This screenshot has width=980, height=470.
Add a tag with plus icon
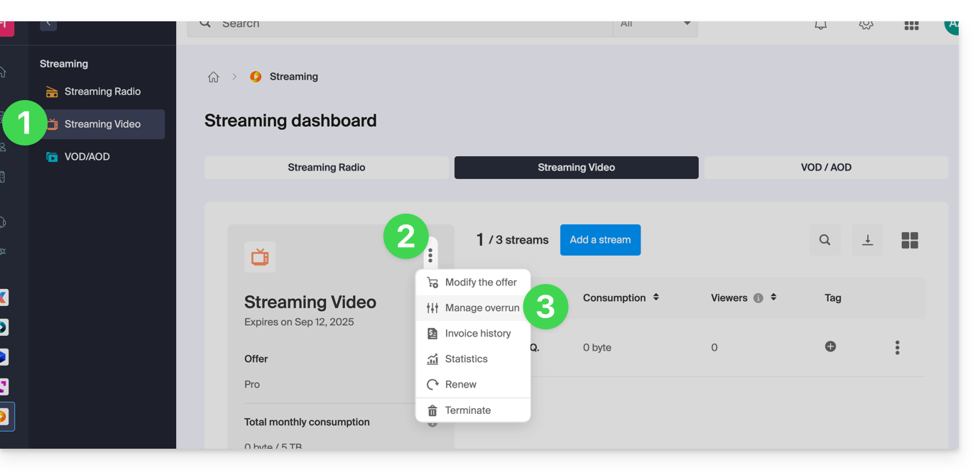point(830,346)
